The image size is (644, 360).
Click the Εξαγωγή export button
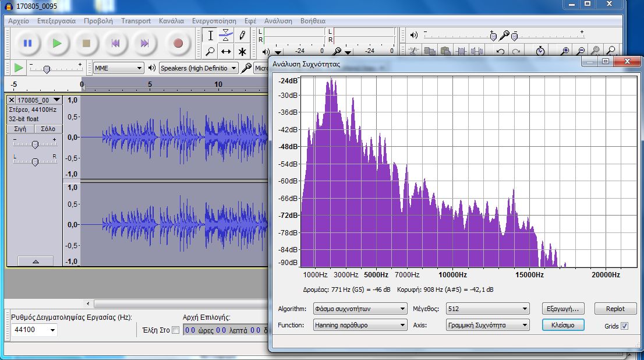point(562,309)
